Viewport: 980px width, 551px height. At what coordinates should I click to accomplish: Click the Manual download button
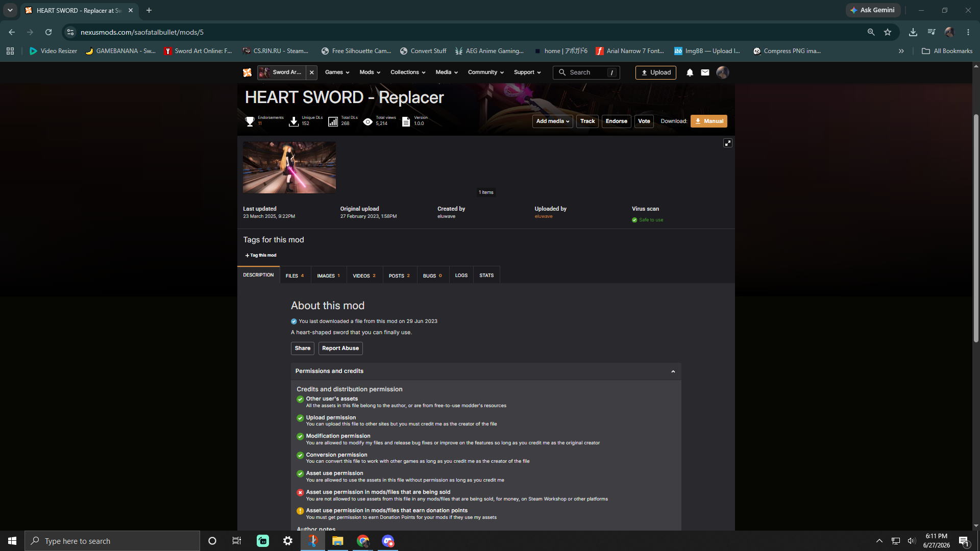[x=708, y=121]
